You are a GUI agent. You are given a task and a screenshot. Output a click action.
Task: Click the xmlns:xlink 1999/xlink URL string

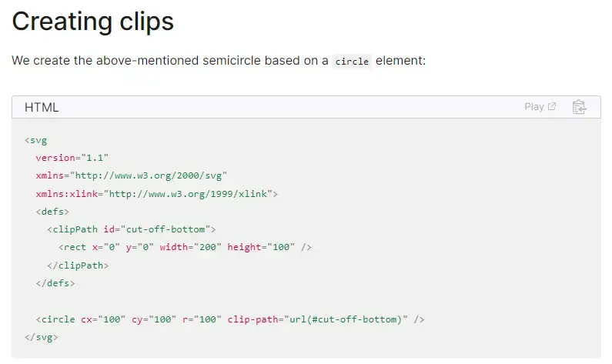(x=188, y=194)
